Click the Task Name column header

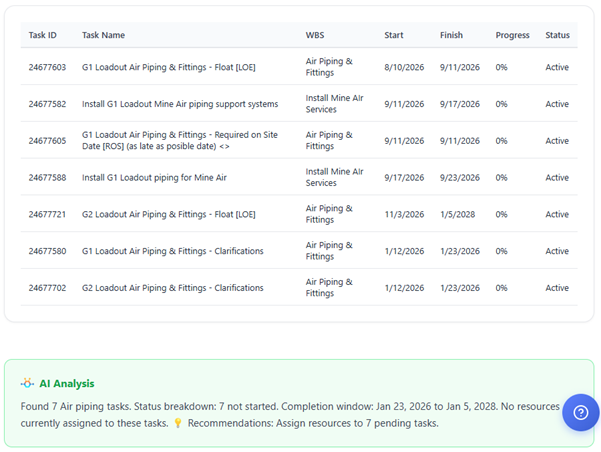[x=103, y=35]
